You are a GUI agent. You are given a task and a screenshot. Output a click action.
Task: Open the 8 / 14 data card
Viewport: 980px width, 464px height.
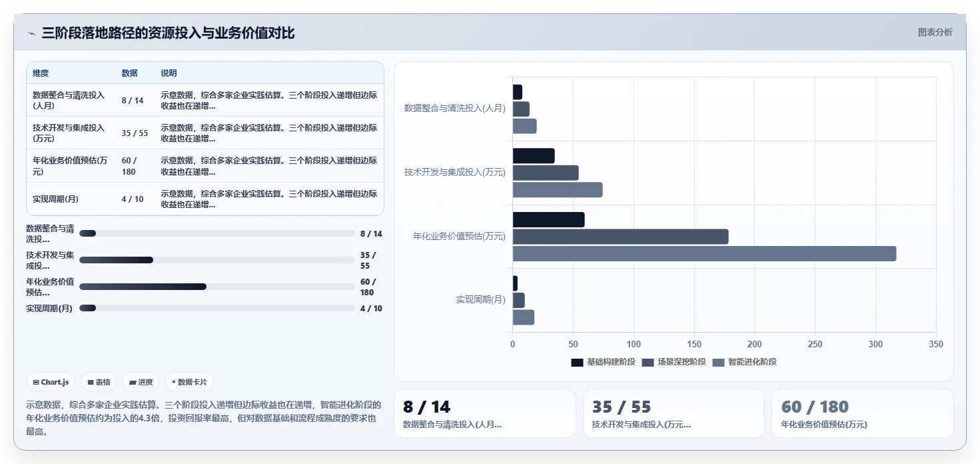[485, 413]
